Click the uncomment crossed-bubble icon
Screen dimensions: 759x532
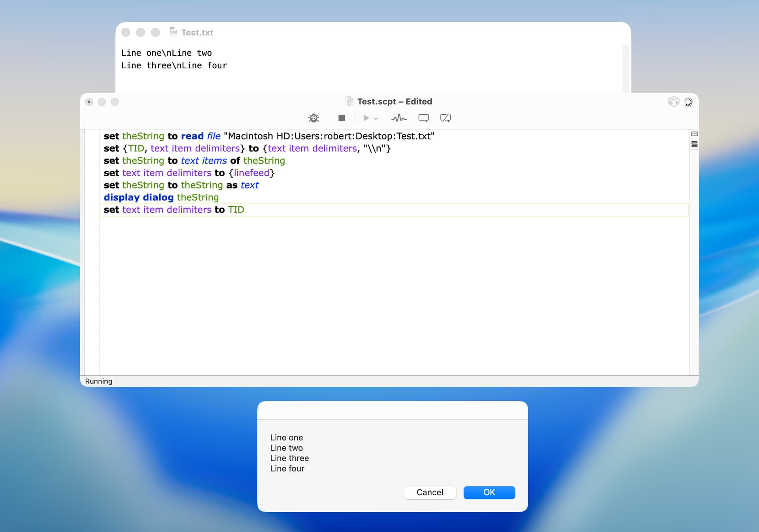[446, 118]
